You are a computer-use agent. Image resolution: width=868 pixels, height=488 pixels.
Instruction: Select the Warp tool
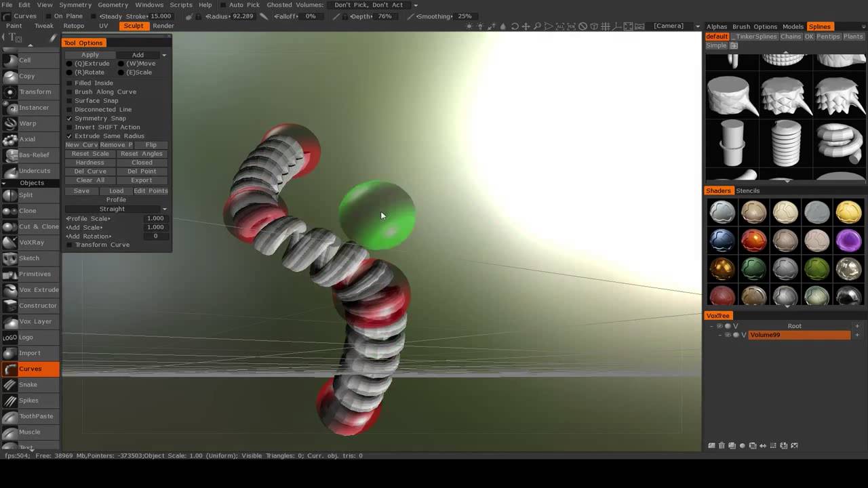[30, 123]
